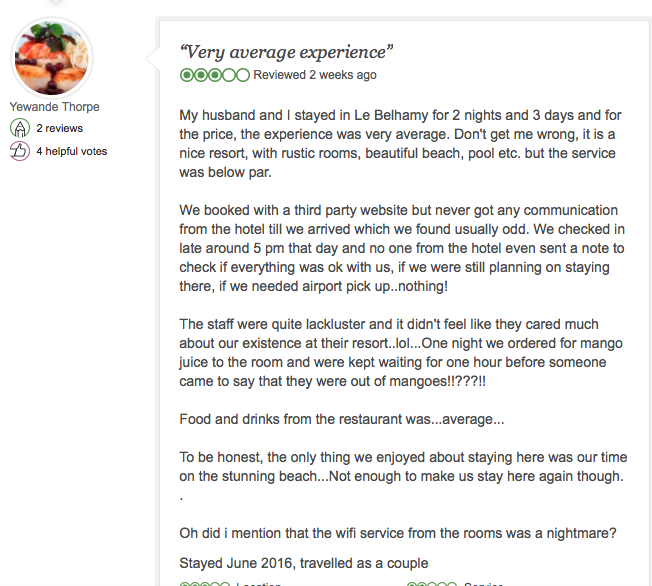Click the thumbs-up helpful votes icon
The image size is (652, 586).
(x=19, y=152)
